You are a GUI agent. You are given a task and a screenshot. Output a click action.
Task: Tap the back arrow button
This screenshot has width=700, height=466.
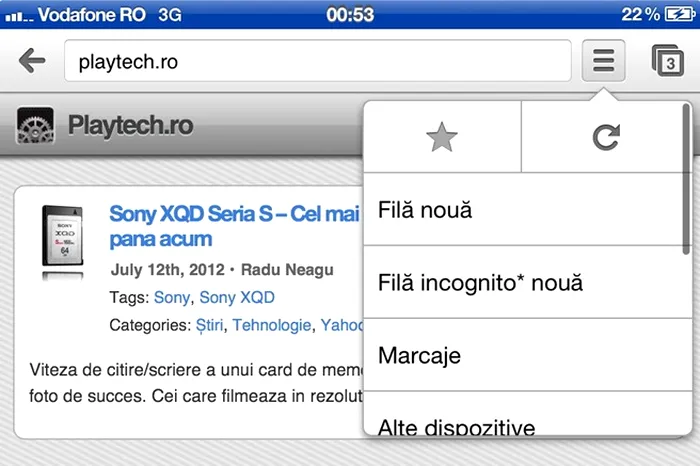click(32, 61)
